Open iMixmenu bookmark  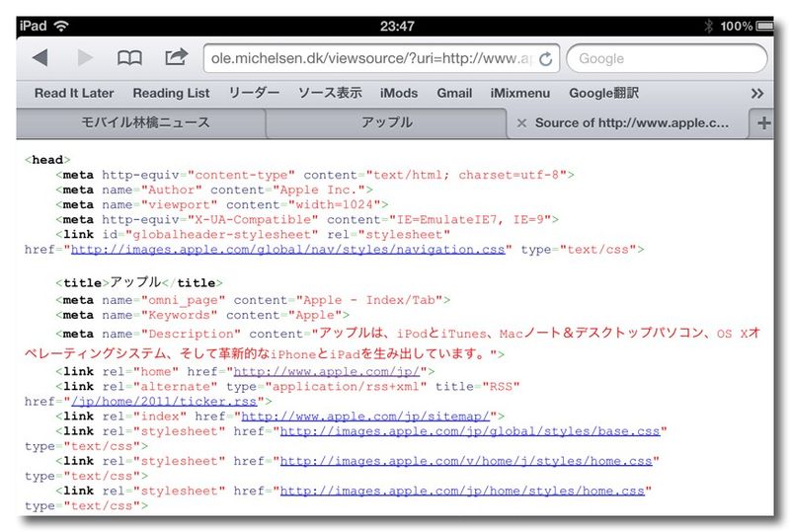[x=520, y=93]
